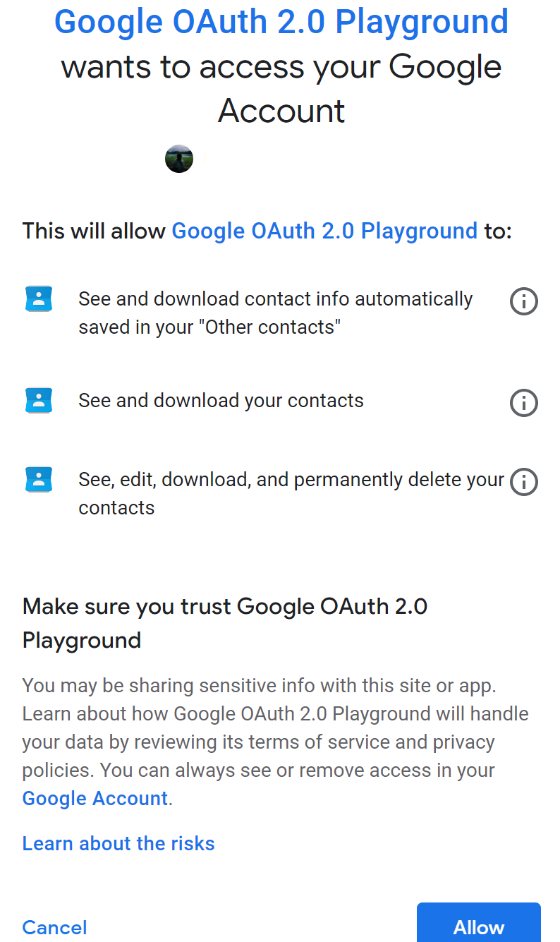This screenshot has width=560, height=942.
Task: Show details icon for permanently delete contacts permission
Action: (523, 482)
